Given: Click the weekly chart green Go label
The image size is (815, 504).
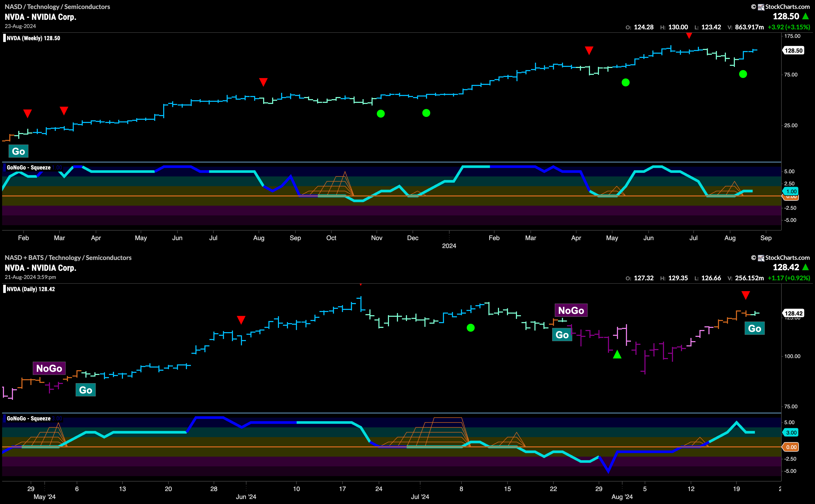Looking at the screenshot, I should [x=18, y=151].
